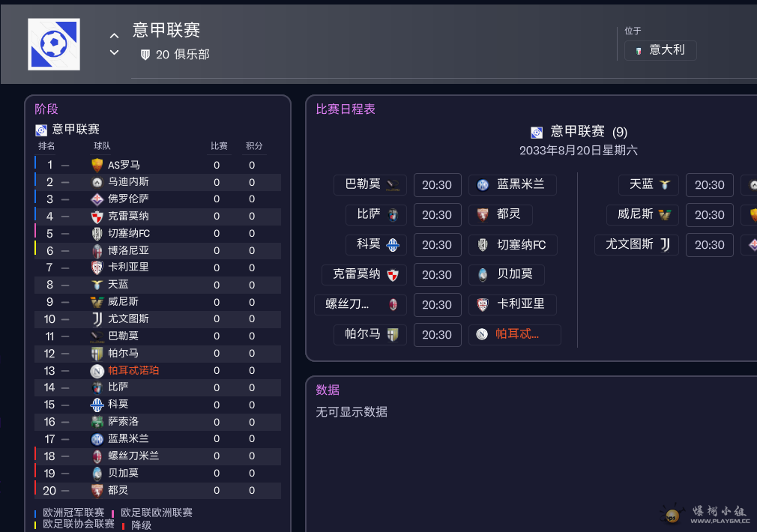
Task: Click the up chevron beside 意甲联赛 title
Action: tap(114, 35)
